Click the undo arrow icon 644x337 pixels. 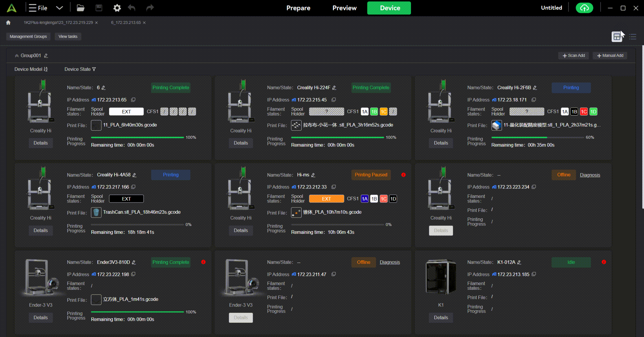[132, 8]
